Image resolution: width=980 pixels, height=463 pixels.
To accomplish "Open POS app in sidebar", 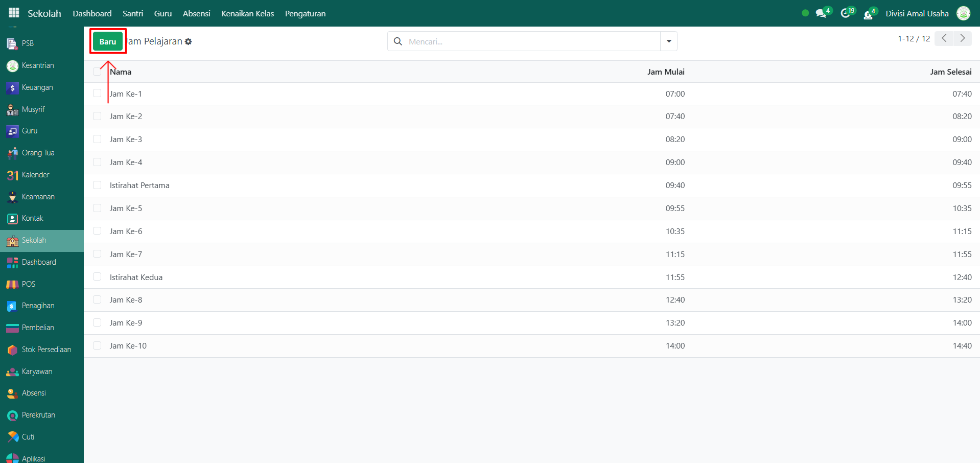I will pos(28,284).
